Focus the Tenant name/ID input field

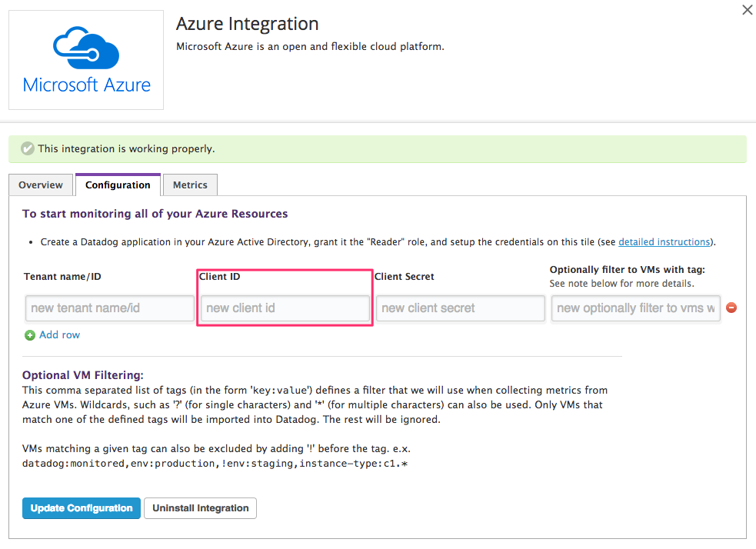(109, 308)
